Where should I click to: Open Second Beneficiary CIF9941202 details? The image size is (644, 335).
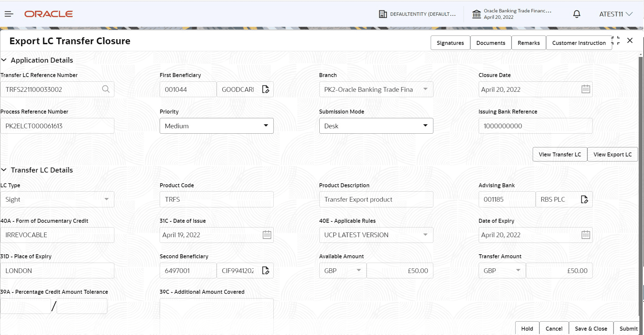pyautogui.click(x=266, y=270)
